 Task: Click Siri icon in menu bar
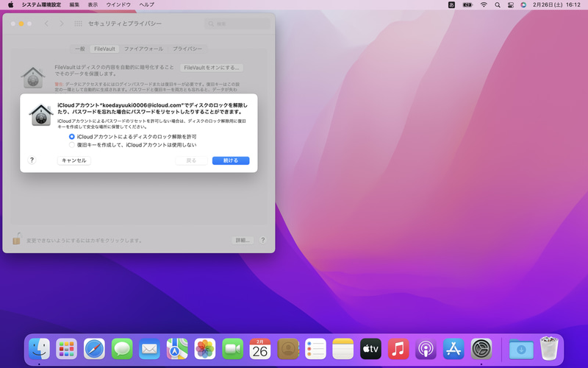[523, 5]
